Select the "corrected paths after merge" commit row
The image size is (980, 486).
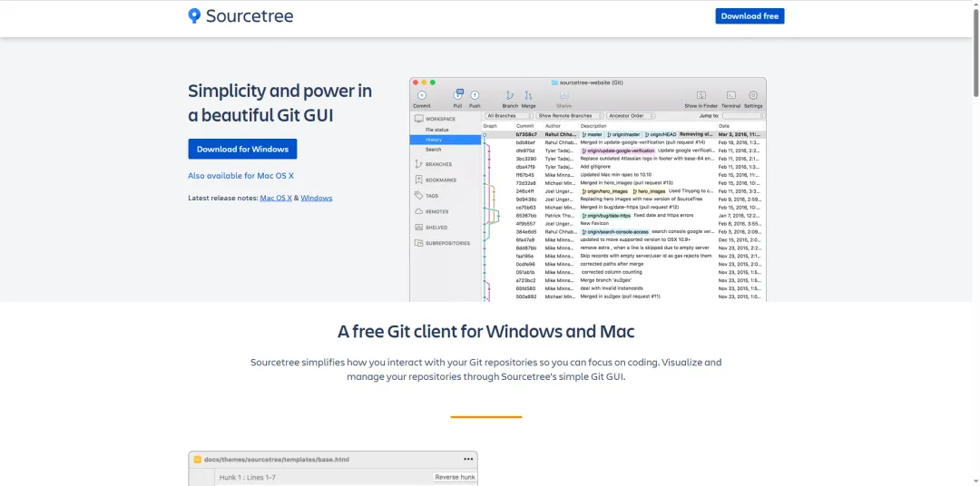[x=623, y=264]
